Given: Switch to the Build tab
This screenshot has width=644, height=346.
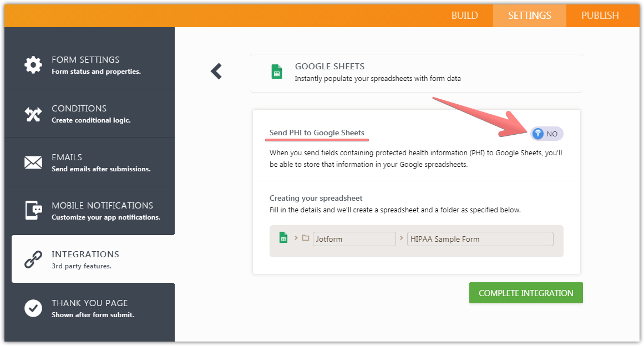Looking at the screenshot, I should point(464,16).
